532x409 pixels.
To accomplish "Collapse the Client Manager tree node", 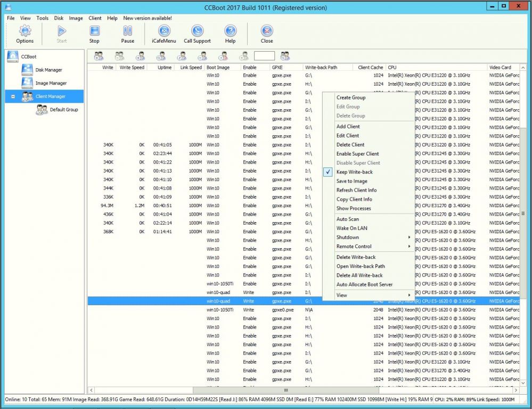I will click(13, 97).
